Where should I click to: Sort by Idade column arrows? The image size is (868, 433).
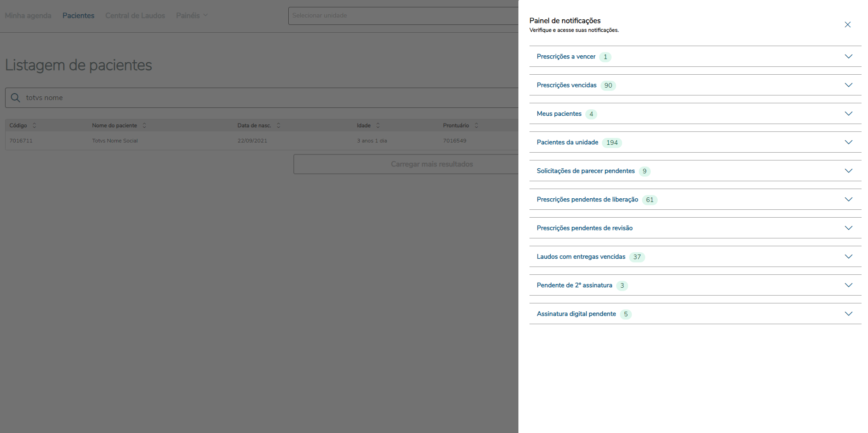pyautogui.click(x=378, y=125)
